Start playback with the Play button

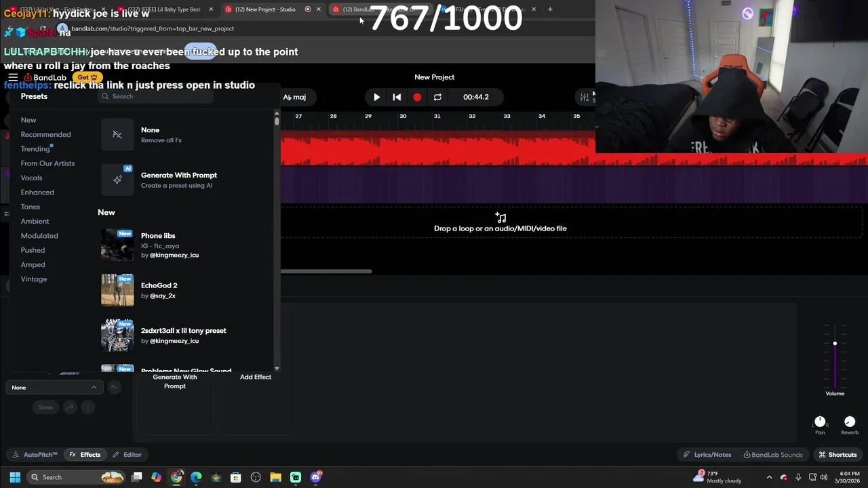point(376,97)
